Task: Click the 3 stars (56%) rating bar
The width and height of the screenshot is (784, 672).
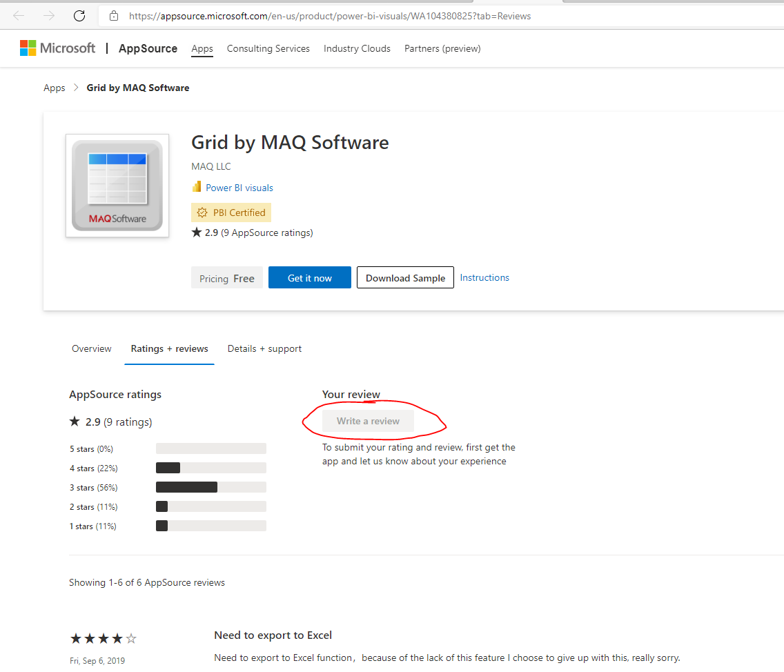Action: click(x=211, y=487)
